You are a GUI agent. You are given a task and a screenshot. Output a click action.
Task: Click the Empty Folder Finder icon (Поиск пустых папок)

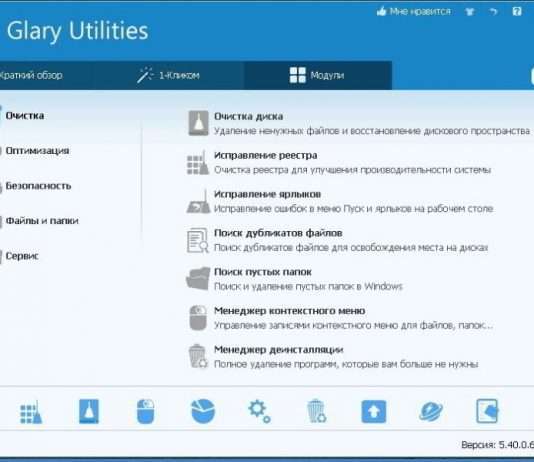tap(198, 278)
